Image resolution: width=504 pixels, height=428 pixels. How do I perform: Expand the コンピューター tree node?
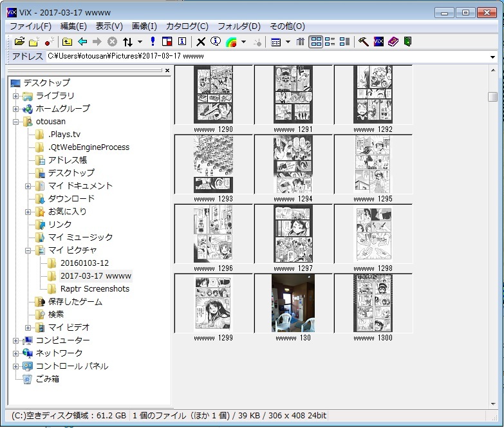(15, 340)
